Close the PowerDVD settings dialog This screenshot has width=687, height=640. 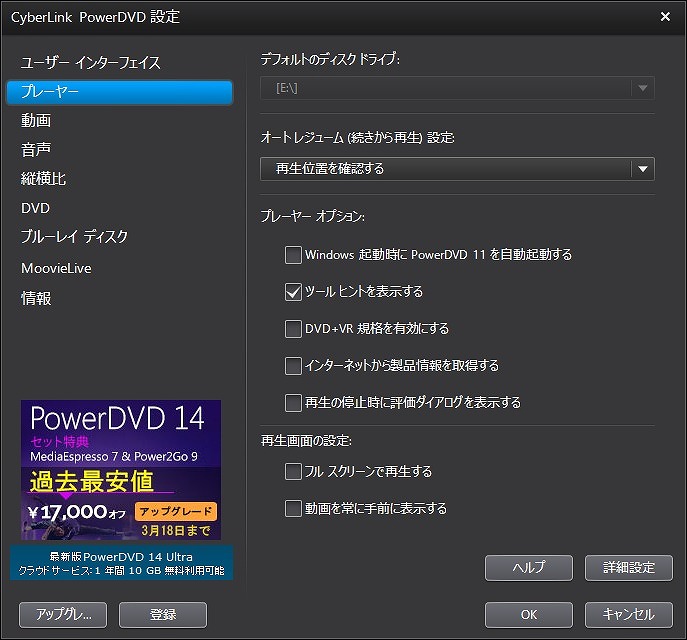coord(665,17)
